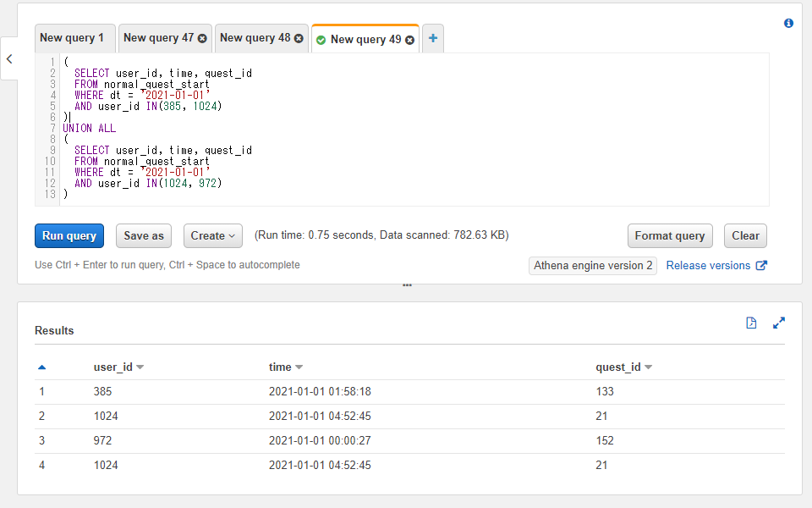
Task: Click the Athena engine version 2 badge
Action: (x=593, y=265)
